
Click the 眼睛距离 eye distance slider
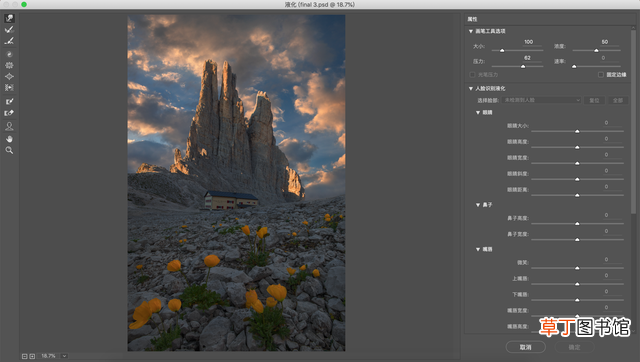[577, 195]
